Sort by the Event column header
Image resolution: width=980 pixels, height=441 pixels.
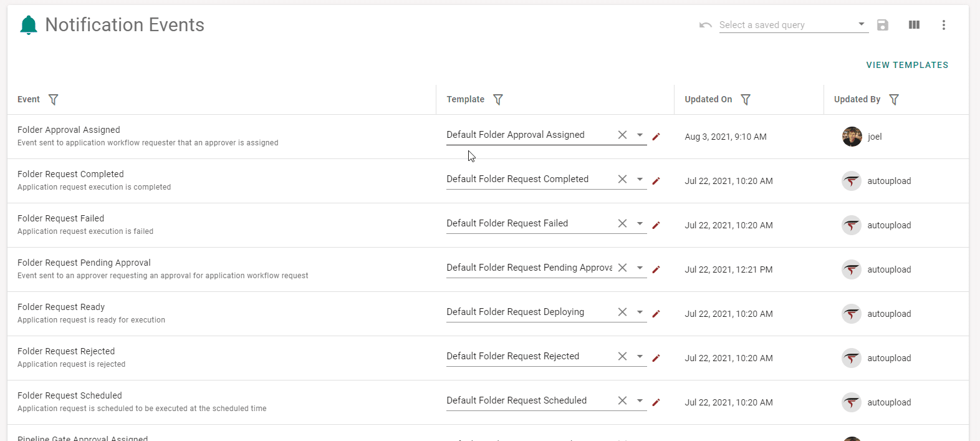pos(29,99)
